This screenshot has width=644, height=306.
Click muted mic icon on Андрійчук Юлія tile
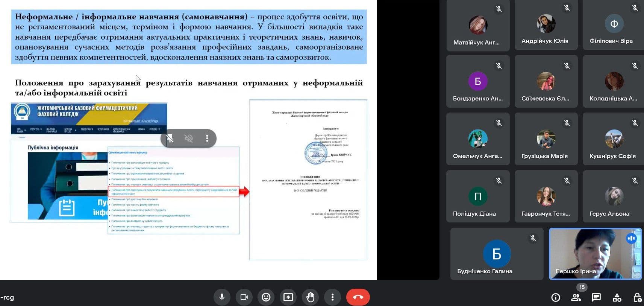pos(567,8)
